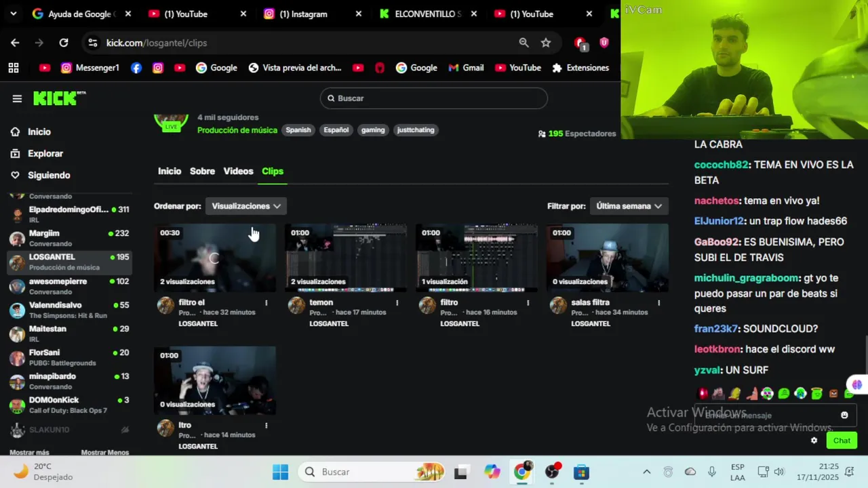Open options menu for clip 'salas filtra'
This screenshot has height=488, width=868.
[x=659, y=303]
